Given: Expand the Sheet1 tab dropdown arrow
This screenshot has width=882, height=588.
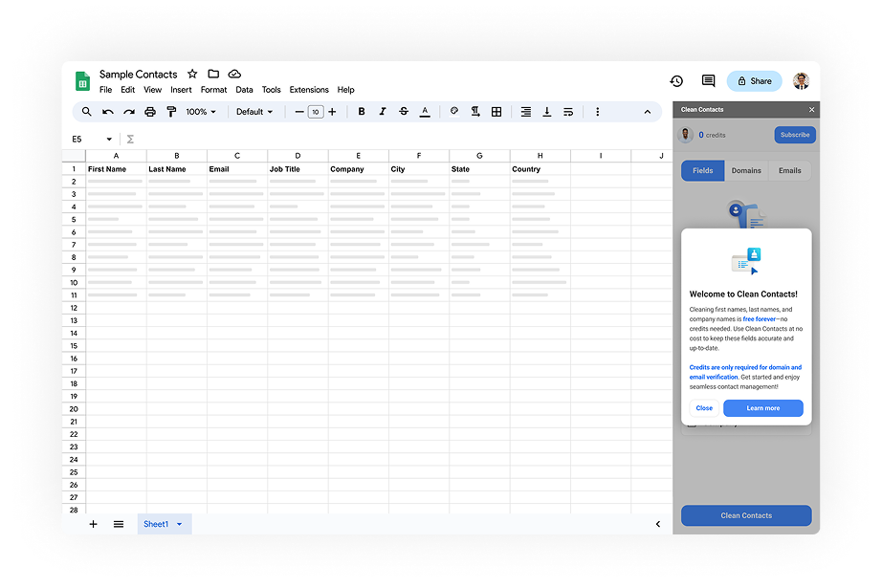Looking at the screenshot, I should click(x=179, y=524).
